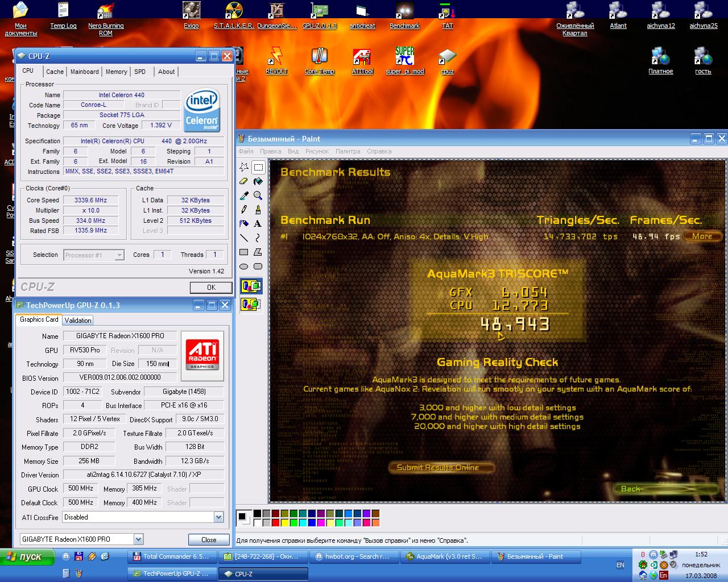Choose the Pencil tool in Paint

pyautogui.click(x=244, y=210)
